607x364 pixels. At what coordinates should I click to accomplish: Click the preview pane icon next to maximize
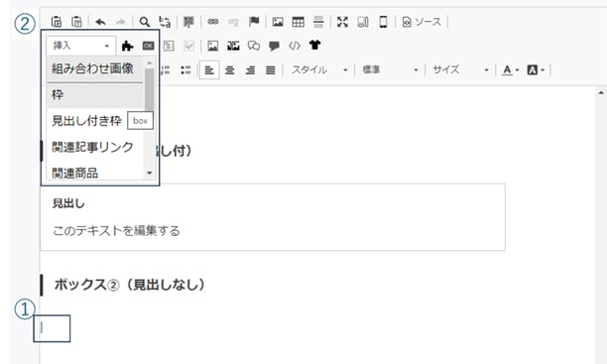(363, 22)
